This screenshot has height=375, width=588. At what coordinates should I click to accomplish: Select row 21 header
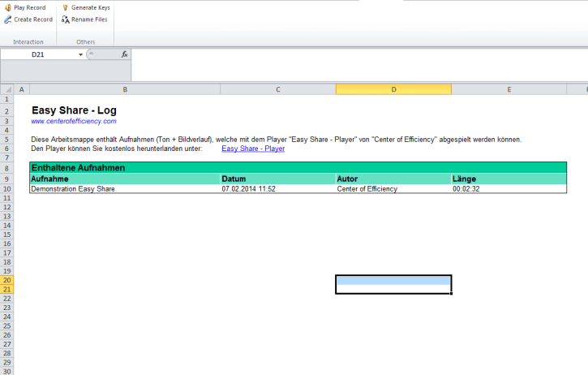click(x=6, y=290)
